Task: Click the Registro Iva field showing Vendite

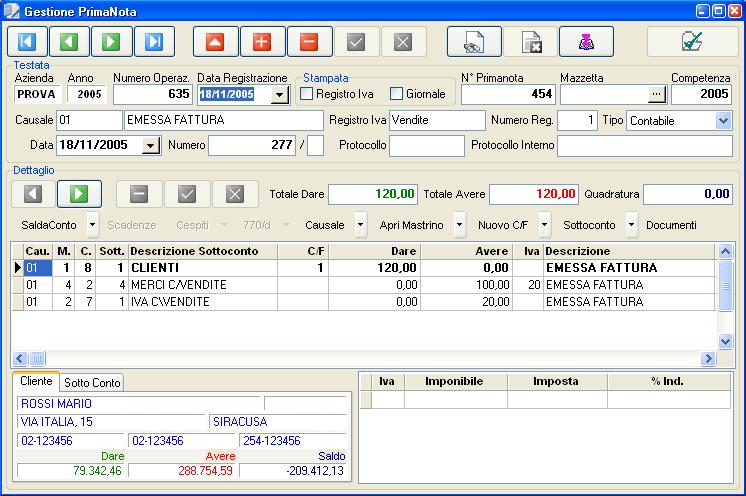Action: point(437,120)
